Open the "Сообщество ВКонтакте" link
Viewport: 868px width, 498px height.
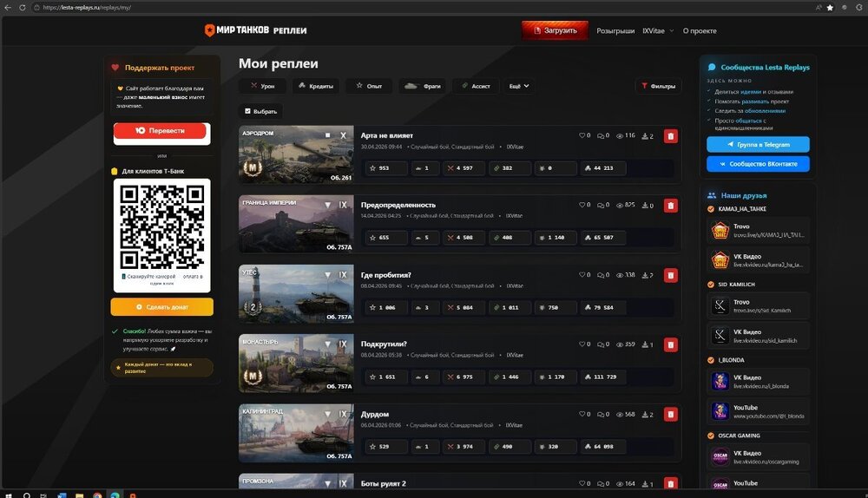coord(758,164)
